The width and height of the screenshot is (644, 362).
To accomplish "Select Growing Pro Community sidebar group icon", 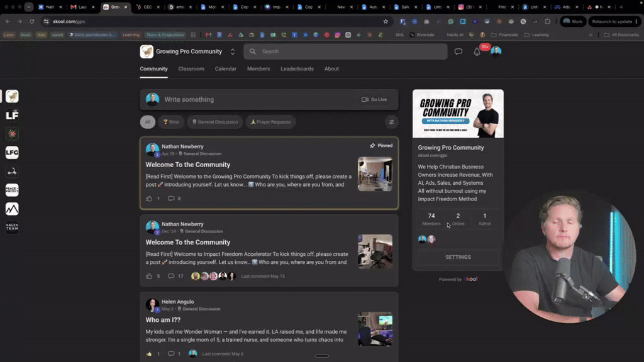I will 13,96.
